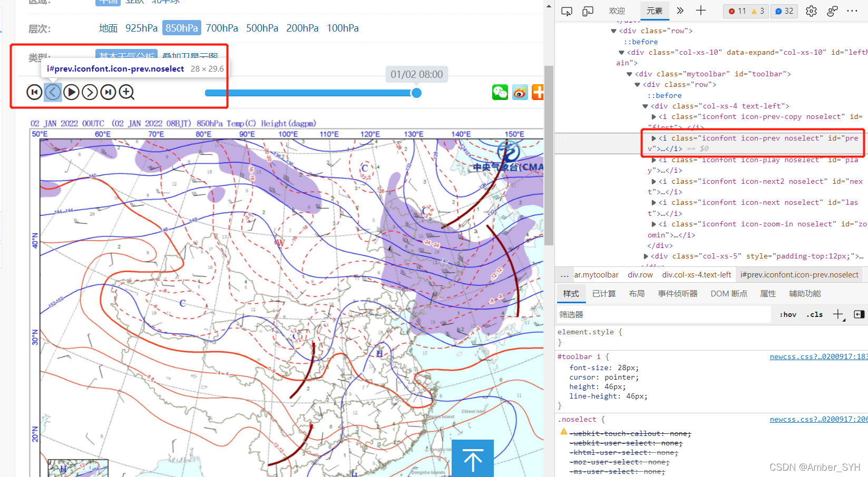Switch to the 布局 tab
The width and height of the screenshot is (868, 477).
(637, 294)
